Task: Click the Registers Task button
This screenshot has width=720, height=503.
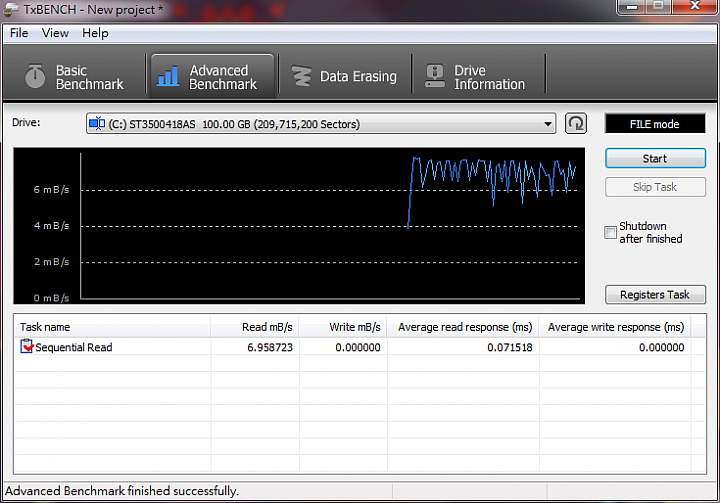Action: point(655,294)
